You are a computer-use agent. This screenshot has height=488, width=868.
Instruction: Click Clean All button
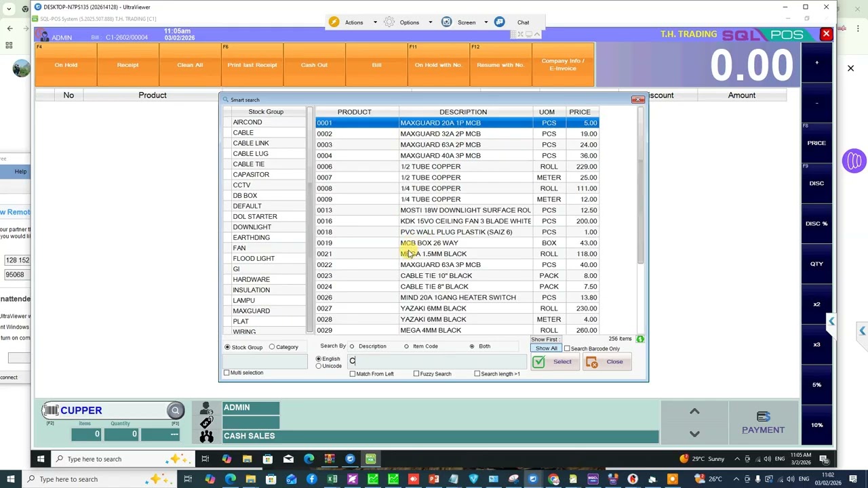(190, 65)
